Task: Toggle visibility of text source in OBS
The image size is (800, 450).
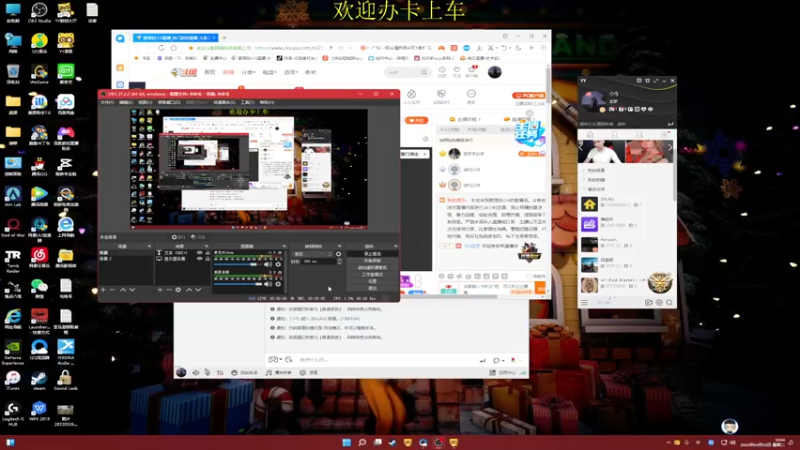Action: tap(199, 253)
